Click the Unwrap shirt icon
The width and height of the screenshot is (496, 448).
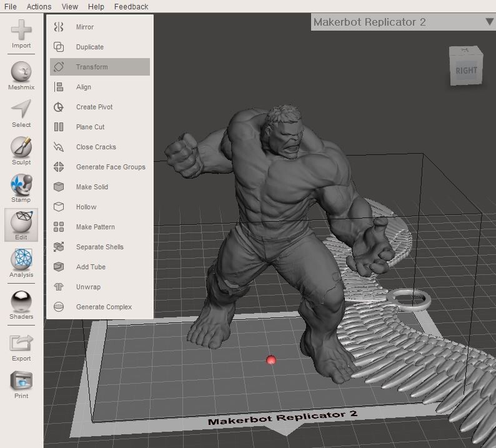(59, 287)
